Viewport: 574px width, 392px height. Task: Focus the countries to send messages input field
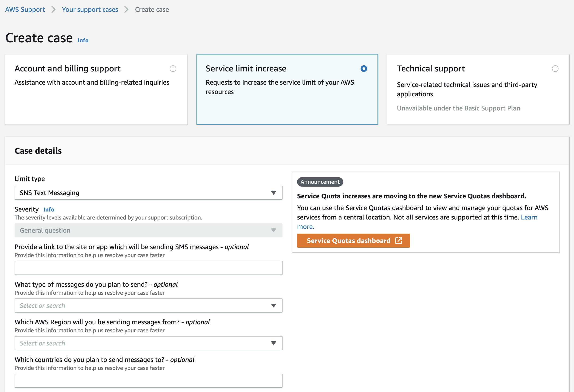pos(148,381)
